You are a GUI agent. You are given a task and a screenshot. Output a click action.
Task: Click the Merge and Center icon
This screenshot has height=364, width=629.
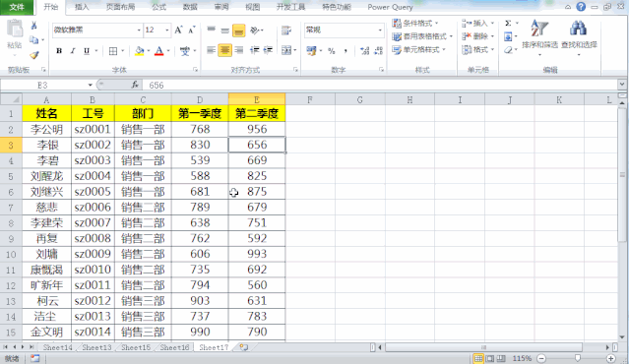(286, 50)
